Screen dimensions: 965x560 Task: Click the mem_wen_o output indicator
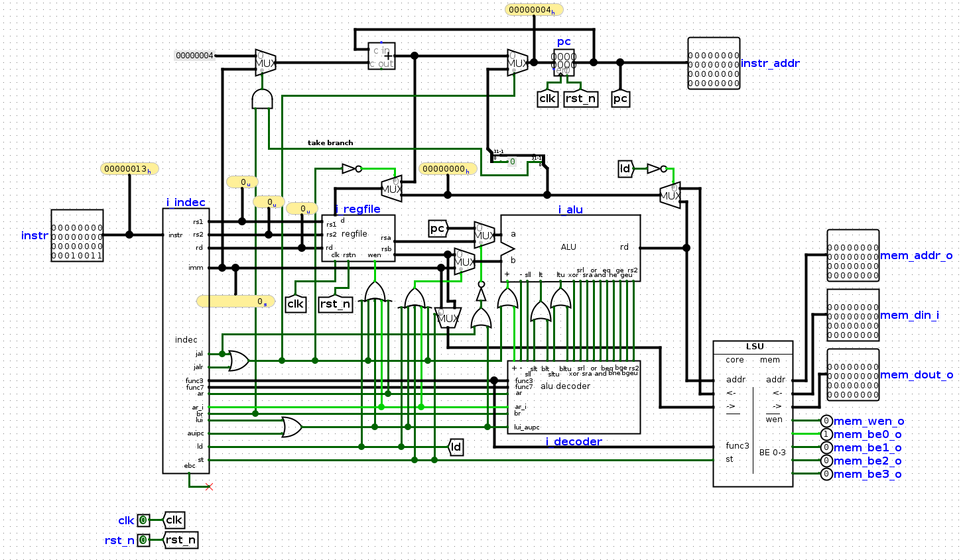pos(826,421)
